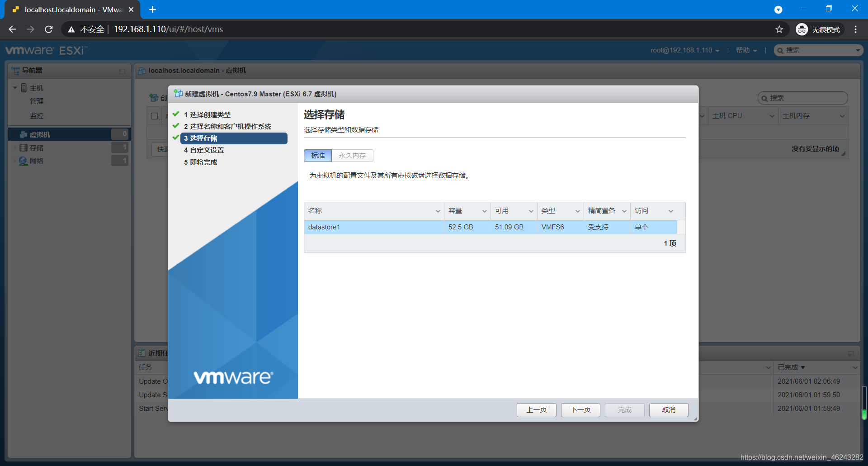Collapse the 主机 host tree node
The height and width of the screenshot is (466, 868).
click(15, 88)
